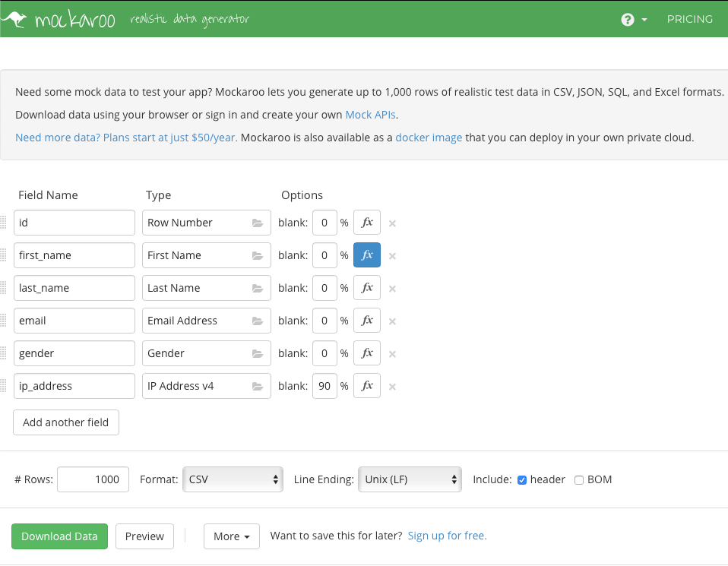
Task: Expand the More dropdown button
Action: click(x=232, y=536)
